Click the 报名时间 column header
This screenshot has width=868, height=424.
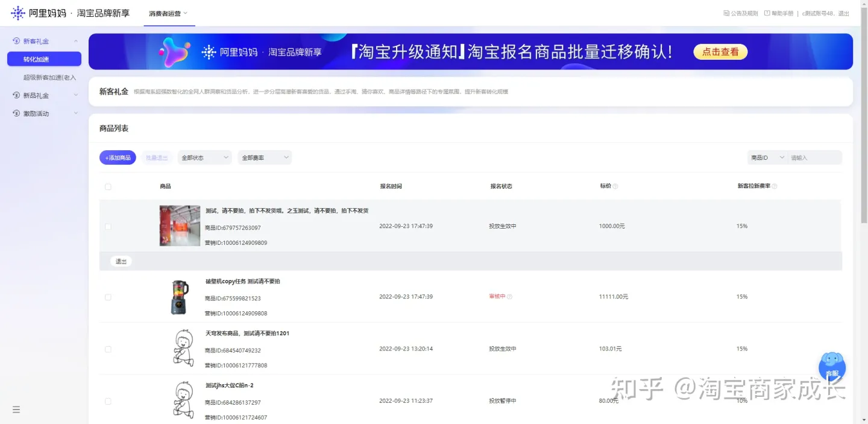pyautogui.click(x=391, y=186)
